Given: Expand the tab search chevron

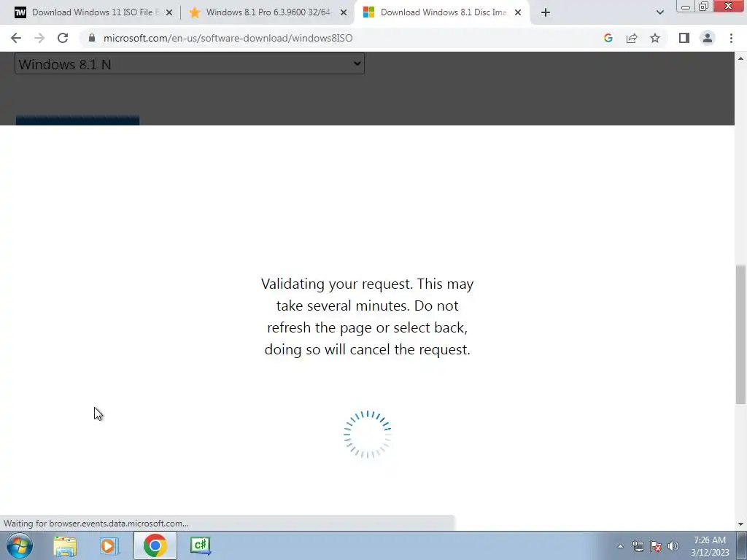Looking at the screenshot, I should [659, 12].
